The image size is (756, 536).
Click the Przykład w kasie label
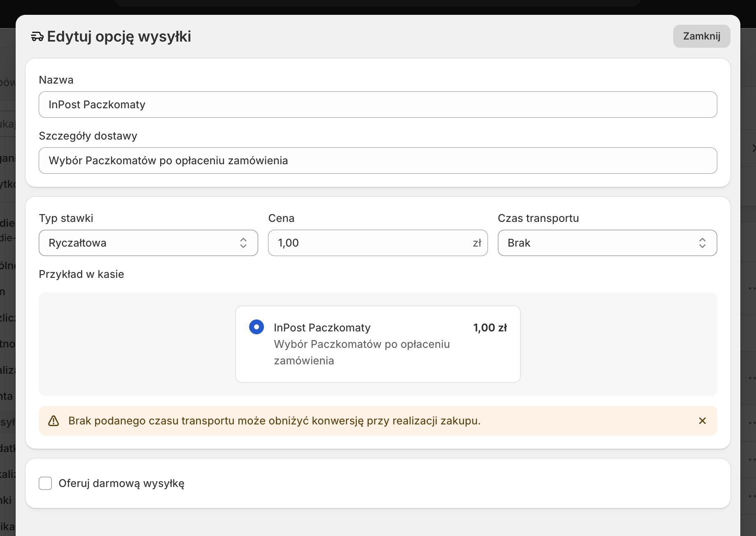click(x=82, y=274)
